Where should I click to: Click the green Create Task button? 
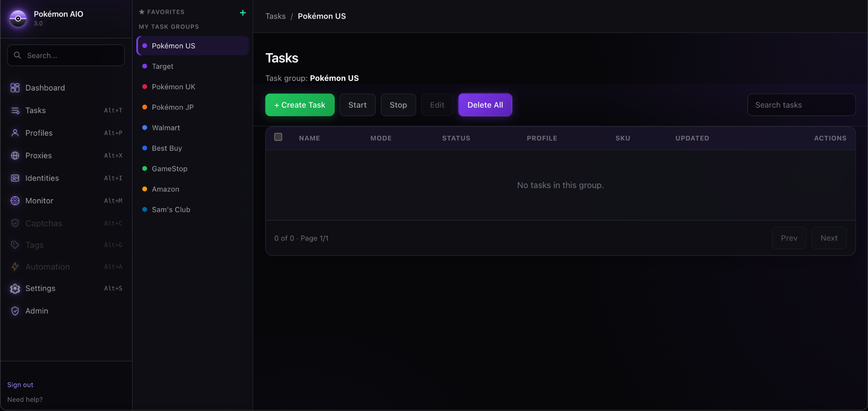click(x=300, y=105)
